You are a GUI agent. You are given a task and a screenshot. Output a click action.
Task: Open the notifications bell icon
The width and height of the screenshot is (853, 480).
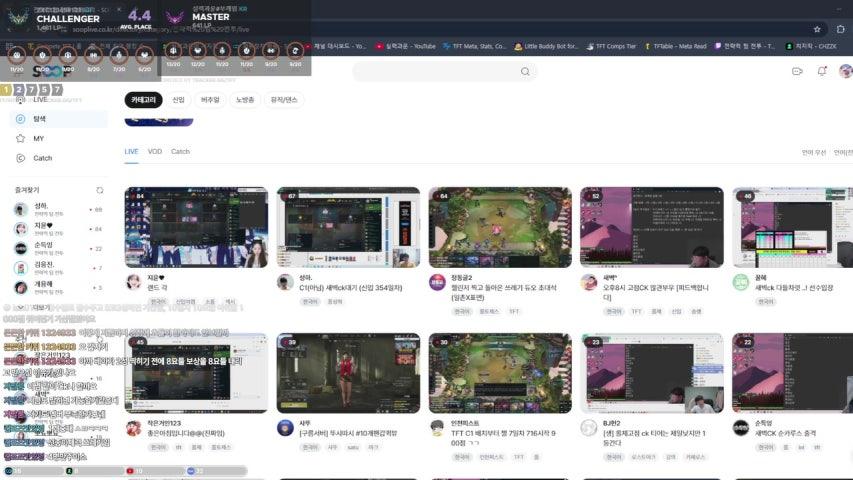(x=822, y=71)
